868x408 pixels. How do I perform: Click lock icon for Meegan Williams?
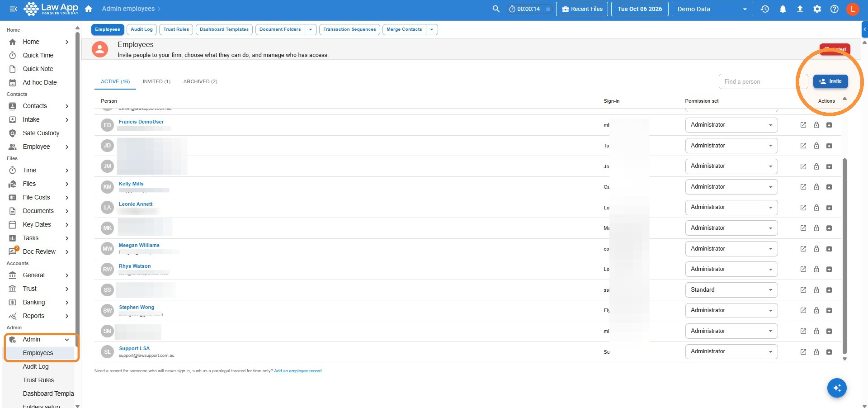(816, 249)
